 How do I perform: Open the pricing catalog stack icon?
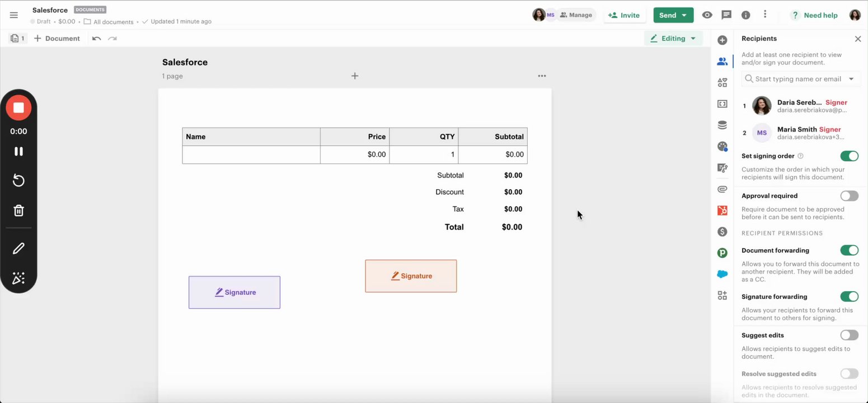pyautogui.click(x=722, y=125)
